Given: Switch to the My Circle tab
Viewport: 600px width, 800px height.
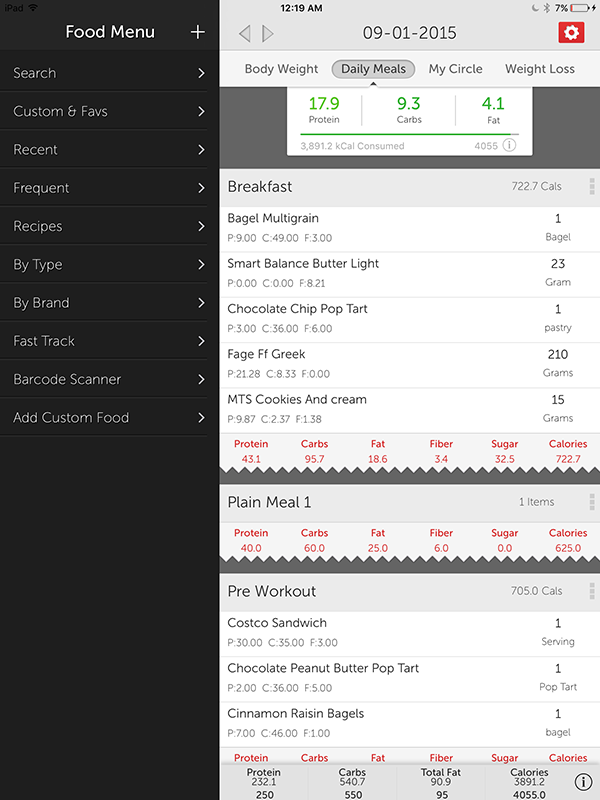Looking at the screenshot, I should pos(455,69).
